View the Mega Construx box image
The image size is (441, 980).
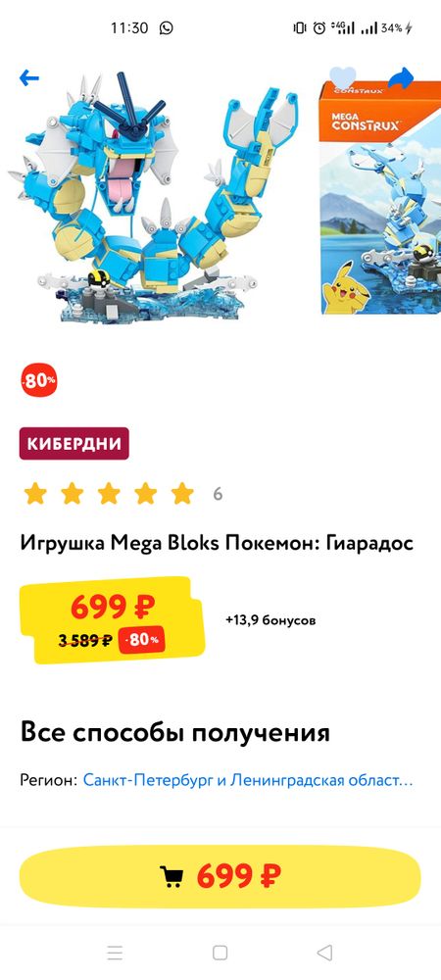click(x=380, y=198)
